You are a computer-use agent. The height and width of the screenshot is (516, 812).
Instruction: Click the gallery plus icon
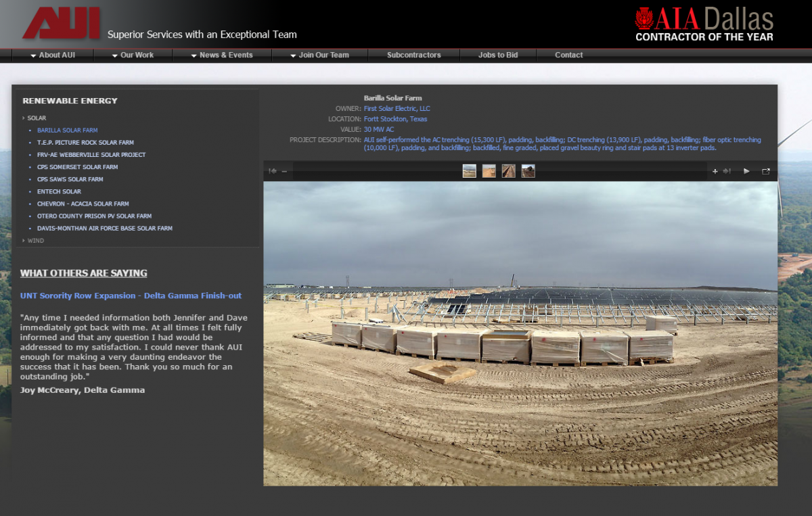[715, 171]
